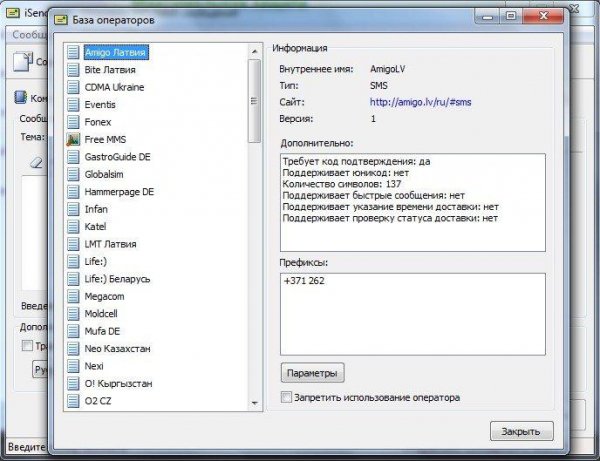The image size is (600, 461).
Task: Select Moldcell operator name
Action: pyautogui.click(x=101, y=314)
